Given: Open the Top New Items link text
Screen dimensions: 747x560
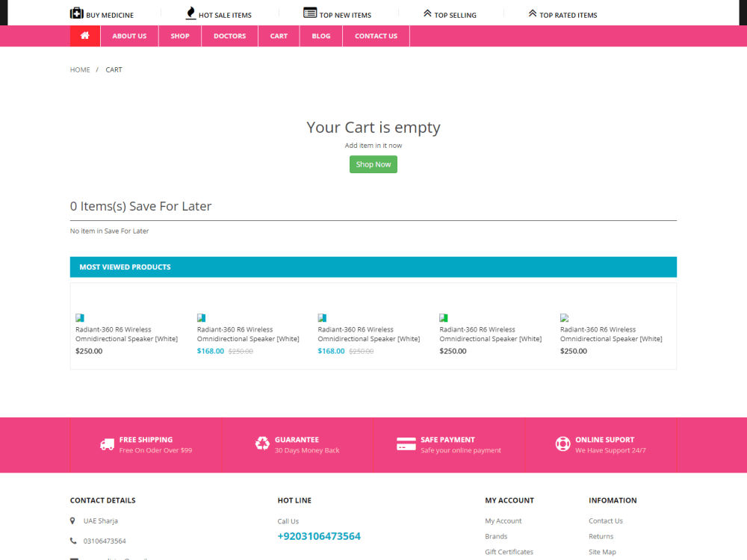Looking at the screenshot, I should pyautogui.click(x=345, y=15).
